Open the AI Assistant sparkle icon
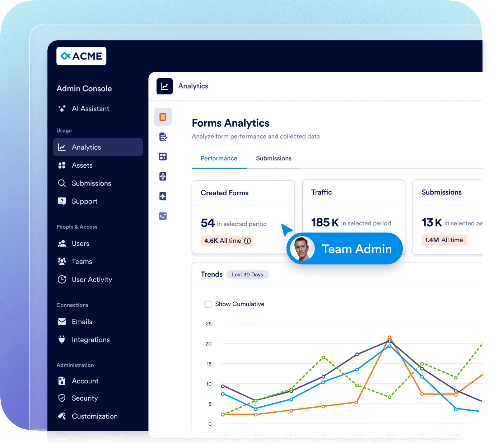This screenshot has width=494, height=448. (x=62, y=109)
